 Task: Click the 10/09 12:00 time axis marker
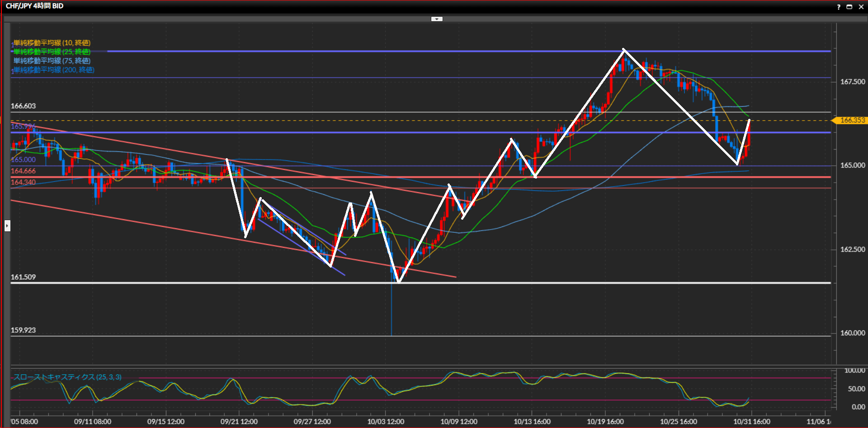pyautogui.click(x=458, y=421)
